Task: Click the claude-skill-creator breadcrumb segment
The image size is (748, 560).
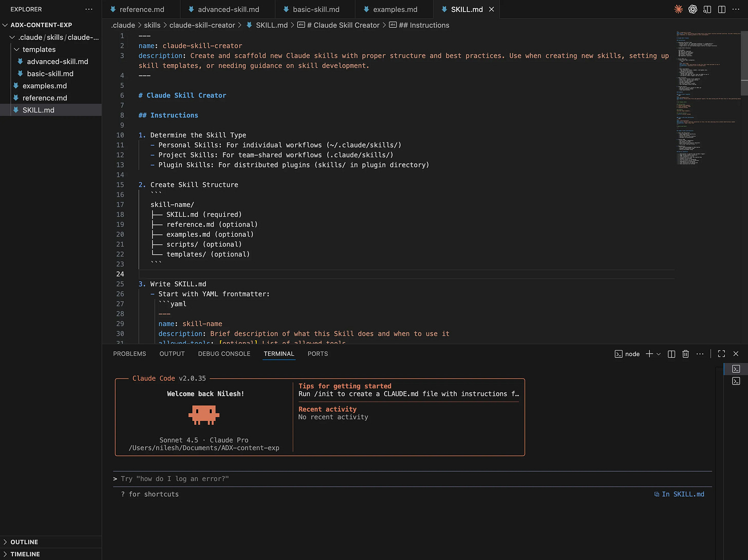Action: click(202, 25)
